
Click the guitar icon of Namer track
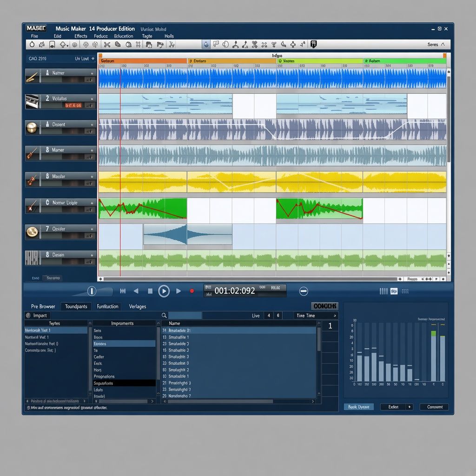coord(32,76)
